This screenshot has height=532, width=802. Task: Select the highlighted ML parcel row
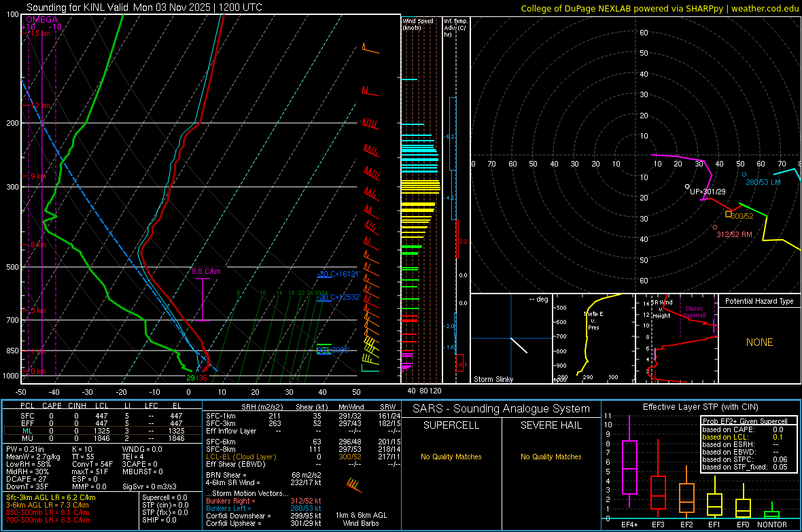(x=102, y=431)
